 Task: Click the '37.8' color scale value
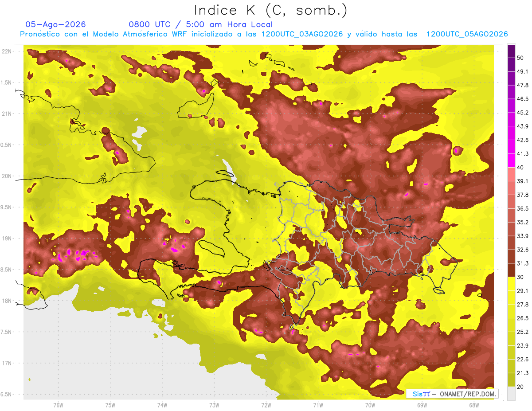click(x=523, y=195)
